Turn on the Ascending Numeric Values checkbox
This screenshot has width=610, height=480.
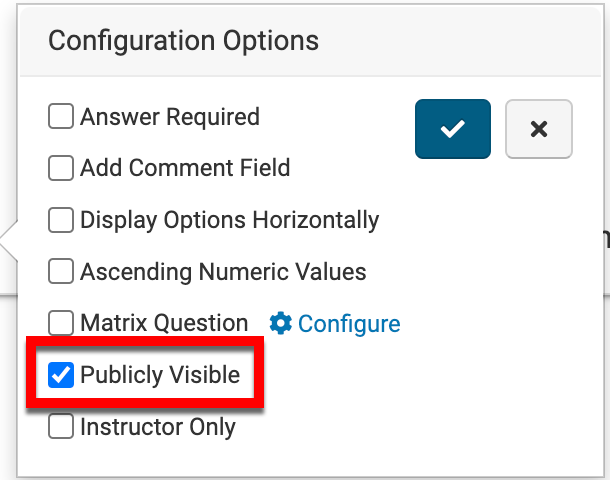click(61, 271)
